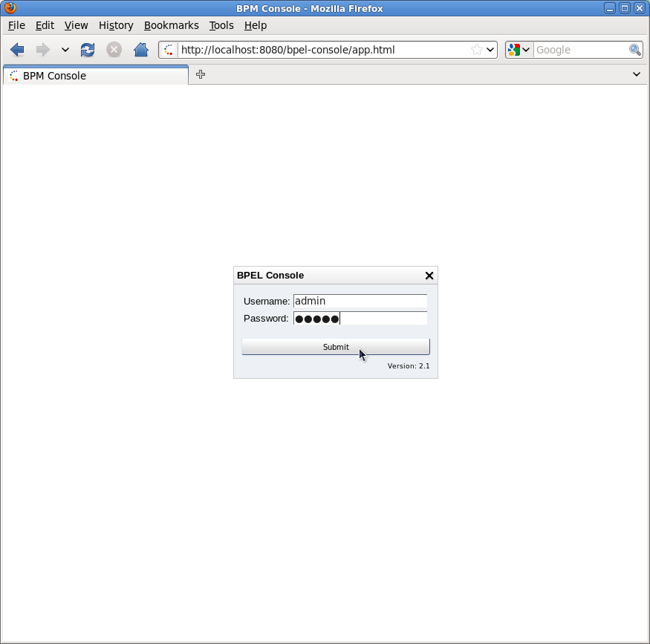650x644 pixels.
Task: Open the tab list chevron on the right
Action: 637,74
